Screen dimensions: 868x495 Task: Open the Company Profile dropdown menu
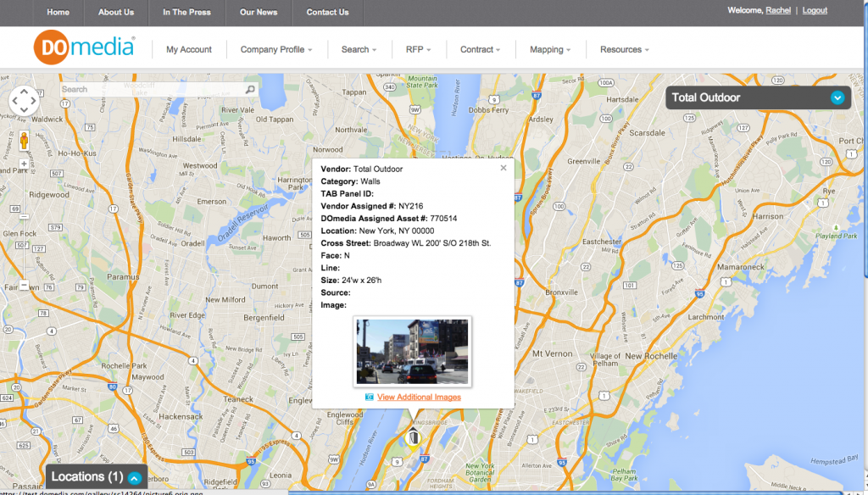click(x=275, y=49)
